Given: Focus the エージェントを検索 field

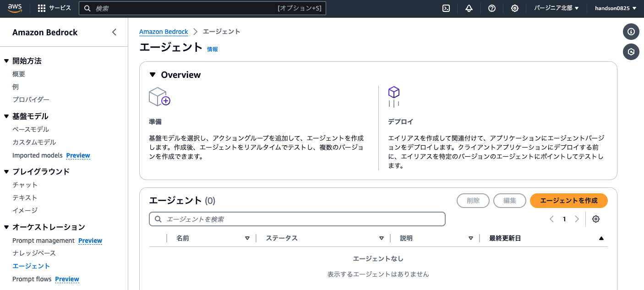Looking at the screenshot, I should coord(297,219).
